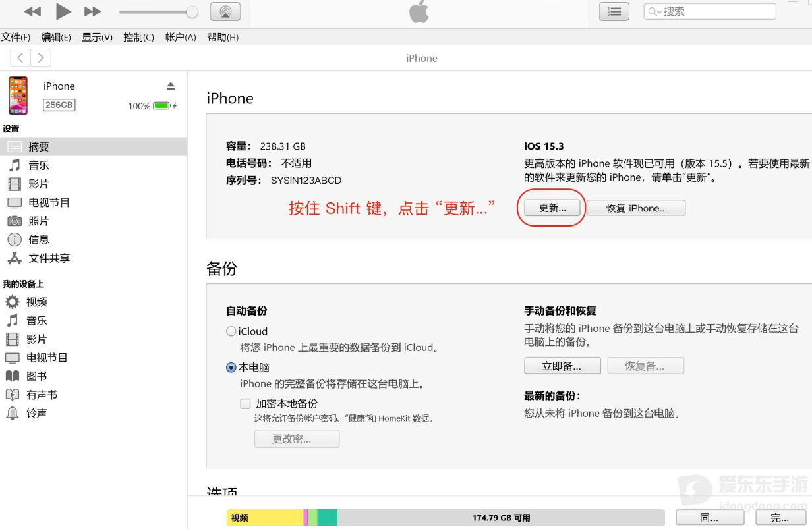Click the 恢复 iPhone... button

pos(636,208)
